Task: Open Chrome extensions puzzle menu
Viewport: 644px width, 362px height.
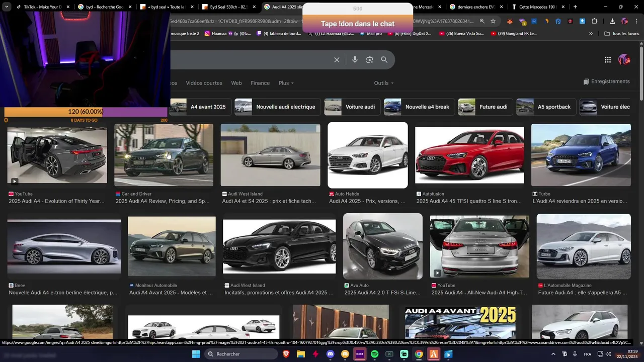Action: point(594,21)
